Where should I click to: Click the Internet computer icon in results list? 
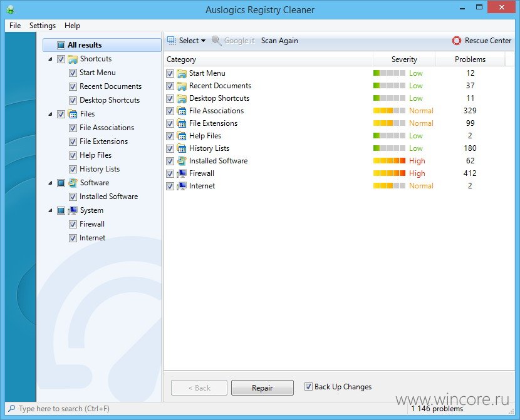click(182, 186)
